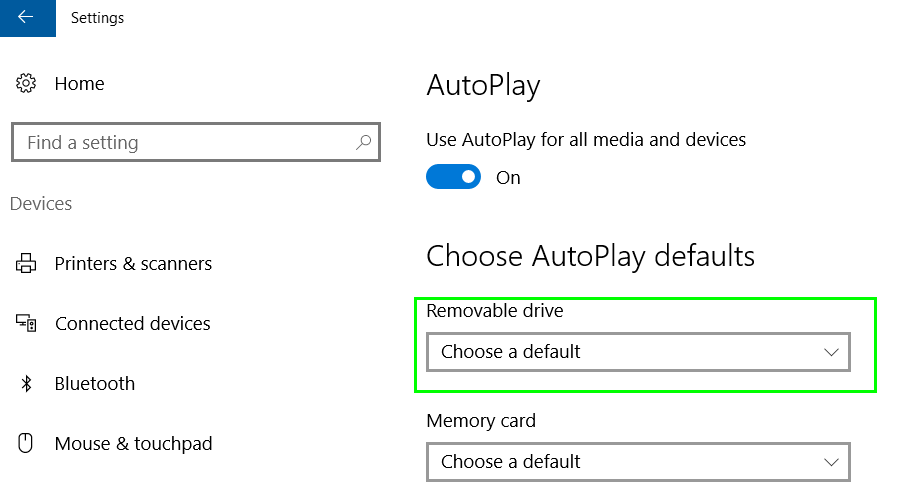Click the Find a setting search box

pos(196,142)
